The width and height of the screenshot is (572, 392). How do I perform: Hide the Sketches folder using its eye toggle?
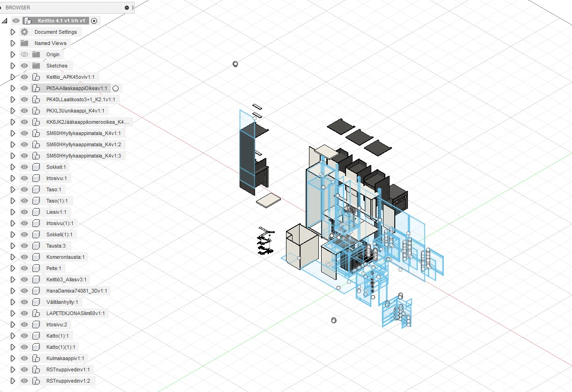tap(23, 66)
